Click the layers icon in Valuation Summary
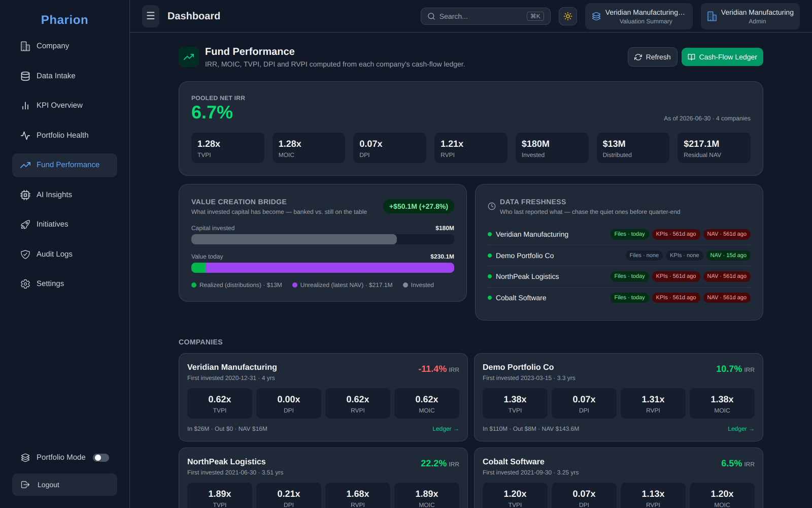The height and width of the screenshot is (508, 812). click(596, 16)
